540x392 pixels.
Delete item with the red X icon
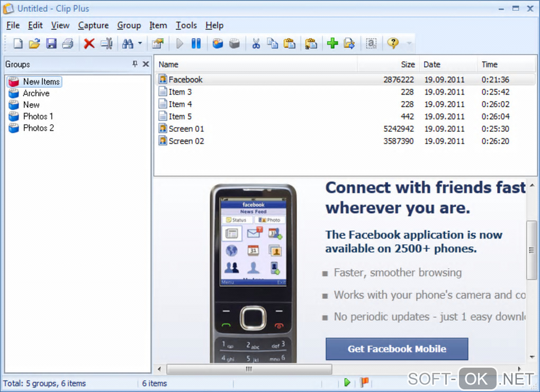(89, 43)
